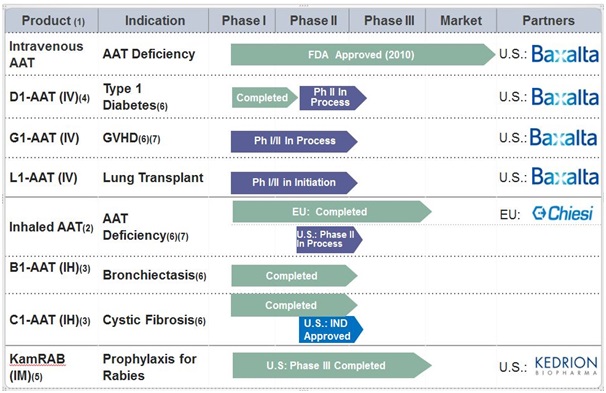
Task: Click the U.S.: IND Approved blue arrow
Action: tap(331, 330)
